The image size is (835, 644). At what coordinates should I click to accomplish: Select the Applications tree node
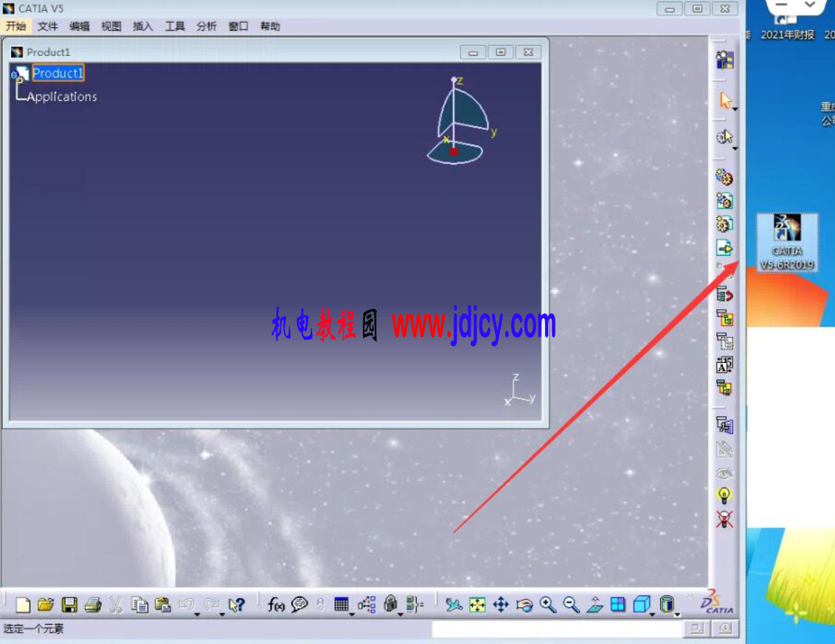tap(62, 97)
